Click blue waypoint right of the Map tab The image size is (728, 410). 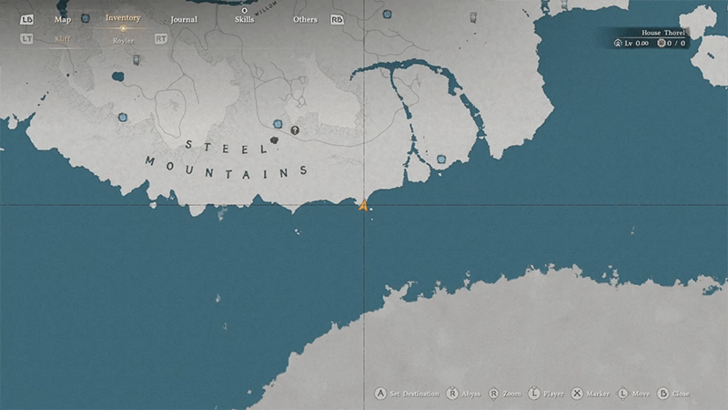(85, 18)
